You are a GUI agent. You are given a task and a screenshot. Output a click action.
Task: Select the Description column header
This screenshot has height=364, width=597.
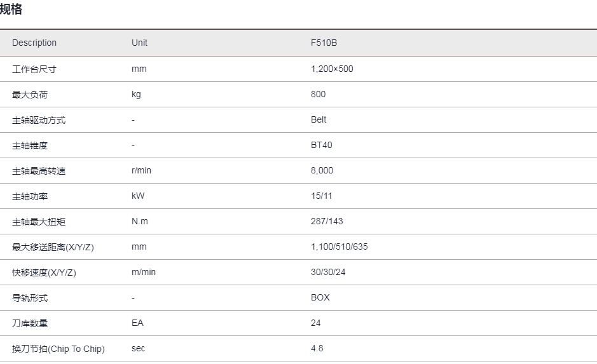[x=34, y=43]
